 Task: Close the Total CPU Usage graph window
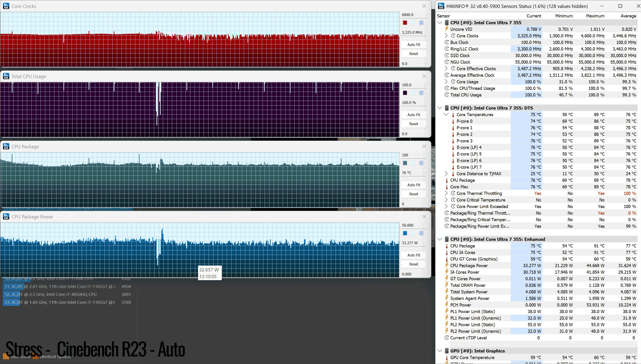tap(424, 76)
